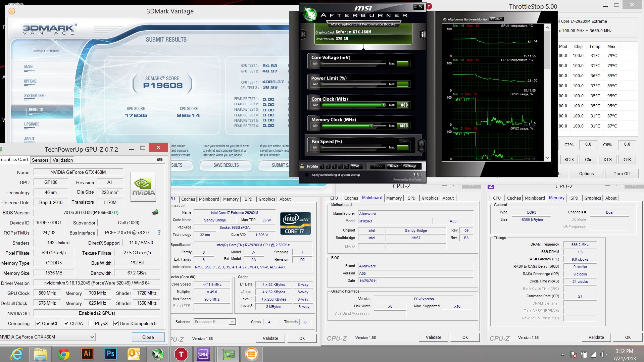Click the Action Center flag tray icon
Image resolution: width=644 pixels, height=362 pixels.
pos(574,355)
